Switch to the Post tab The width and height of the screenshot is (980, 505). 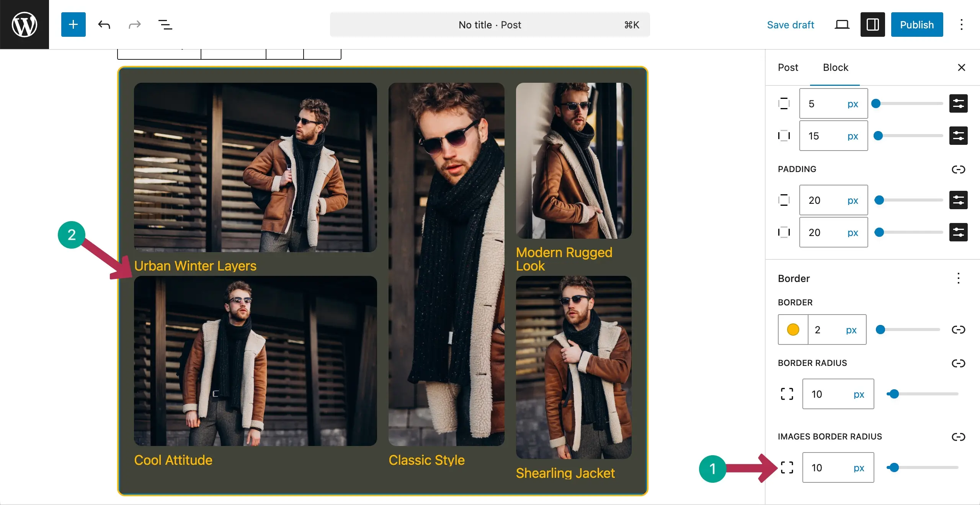[x=788, y=67]
